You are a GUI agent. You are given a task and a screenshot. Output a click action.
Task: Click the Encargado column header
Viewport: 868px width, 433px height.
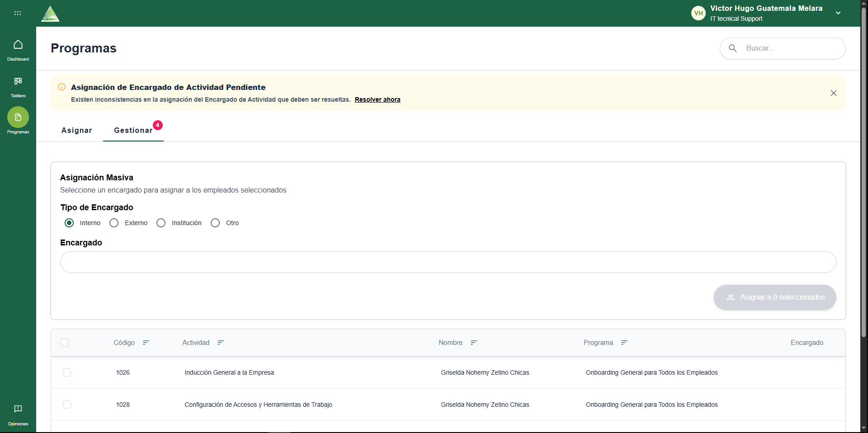[x=807, y=343]
